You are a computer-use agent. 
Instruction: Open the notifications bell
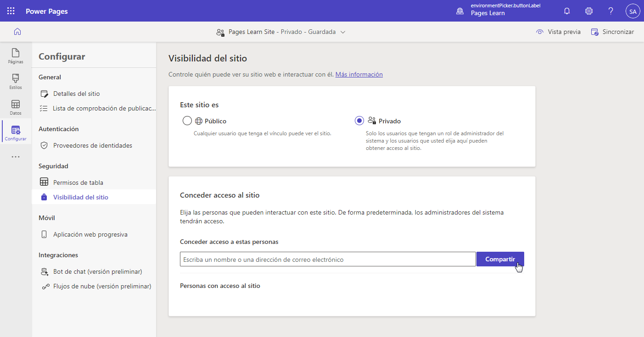click(567, 11)
